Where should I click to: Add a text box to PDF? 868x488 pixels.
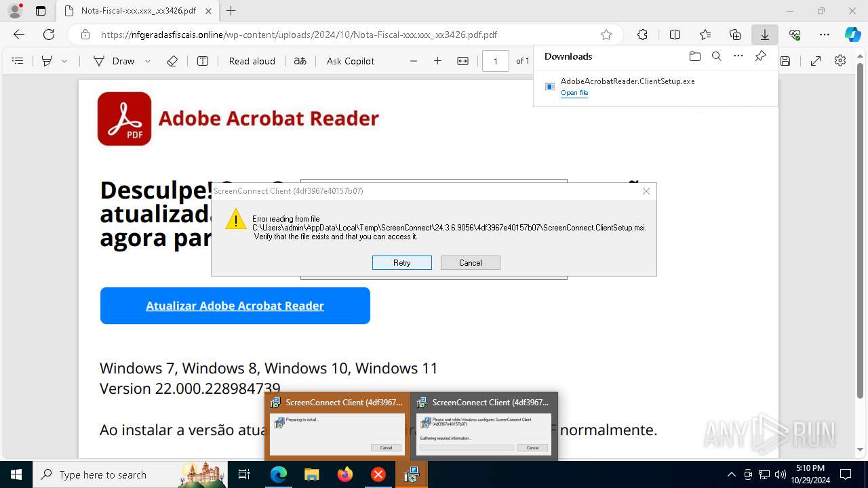point(203,61)
